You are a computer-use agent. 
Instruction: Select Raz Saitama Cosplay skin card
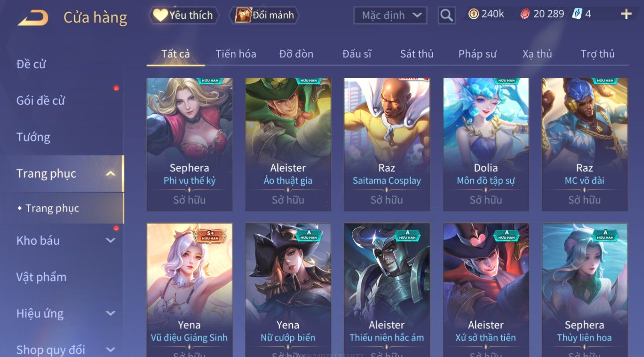pos(387,144)
